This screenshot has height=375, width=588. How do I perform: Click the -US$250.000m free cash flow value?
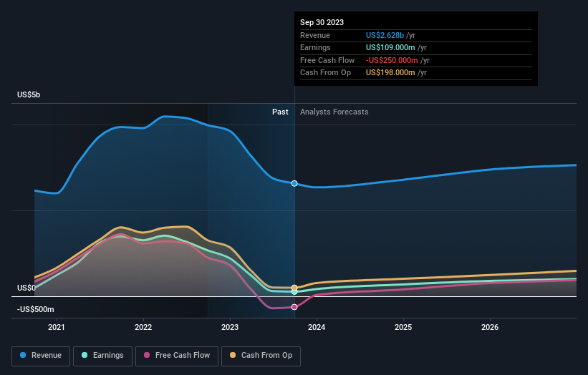(392, 60)
